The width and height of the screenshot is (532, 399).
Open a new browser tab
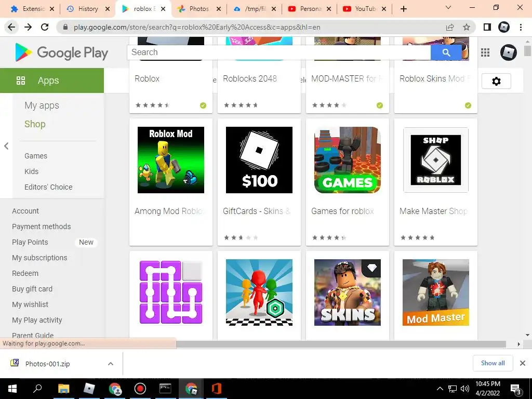403,9
